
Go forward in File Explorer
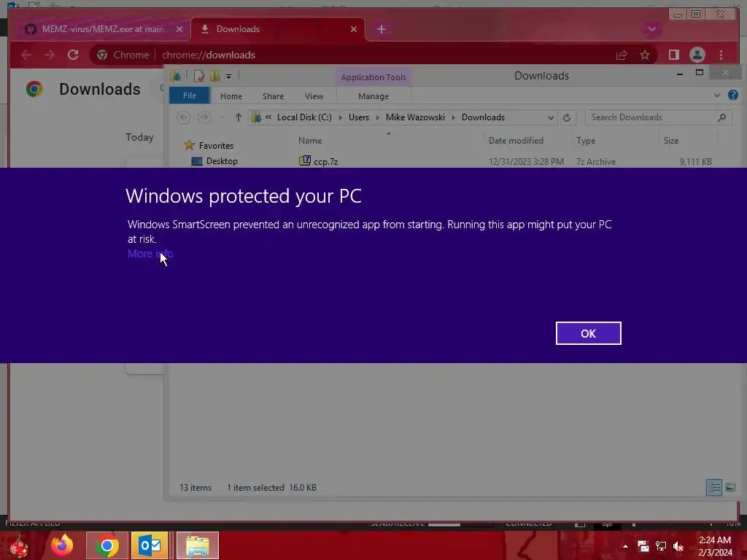pyautogui.click(x=204, y=117)
